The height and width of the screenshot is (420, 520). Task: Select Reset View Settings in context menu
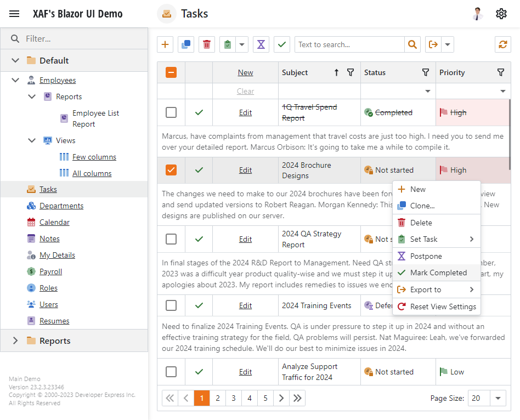(x=437, y=307)
